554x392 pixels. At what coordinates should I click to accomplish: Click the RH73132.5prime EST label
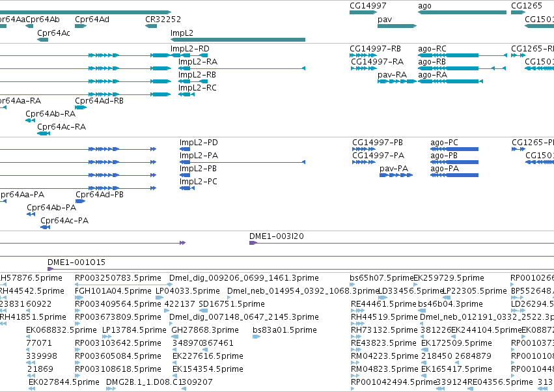(384, 330)
